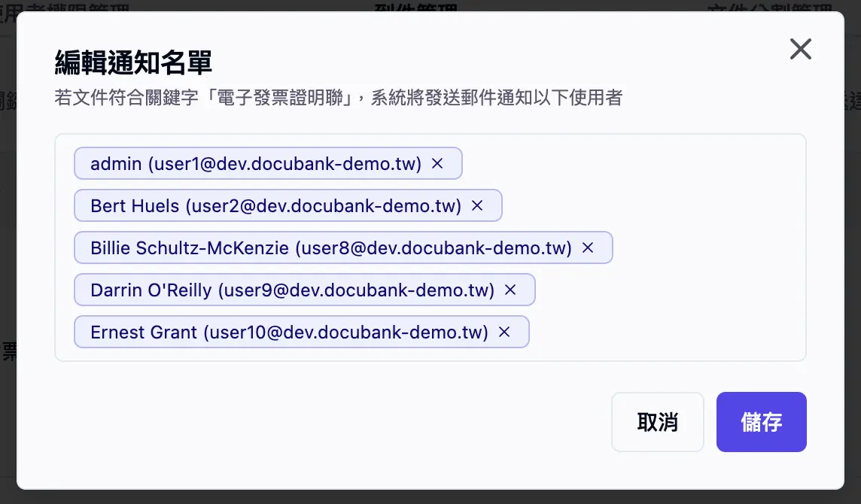Click the 編輯通知名單 dialog title
Viewport: 861px width, 504px height.
[x=133, y=63]
